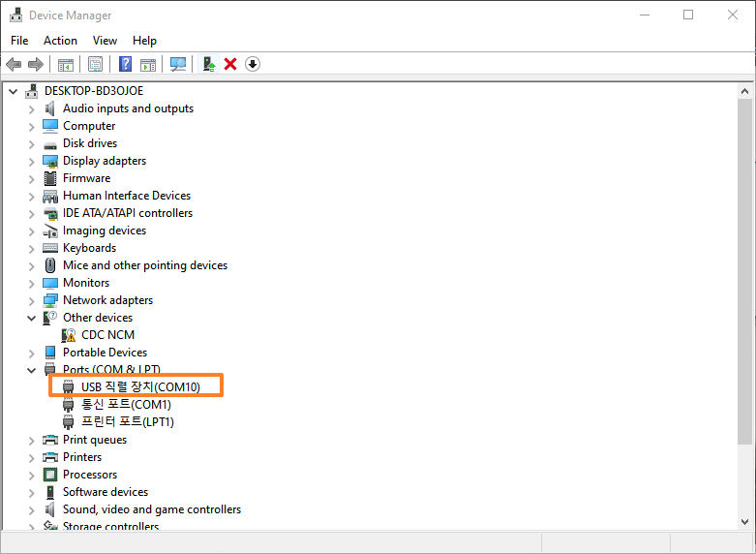
Task: Click the Print queues printer icon
Action: pyautogui.click(x=50, y=440)
